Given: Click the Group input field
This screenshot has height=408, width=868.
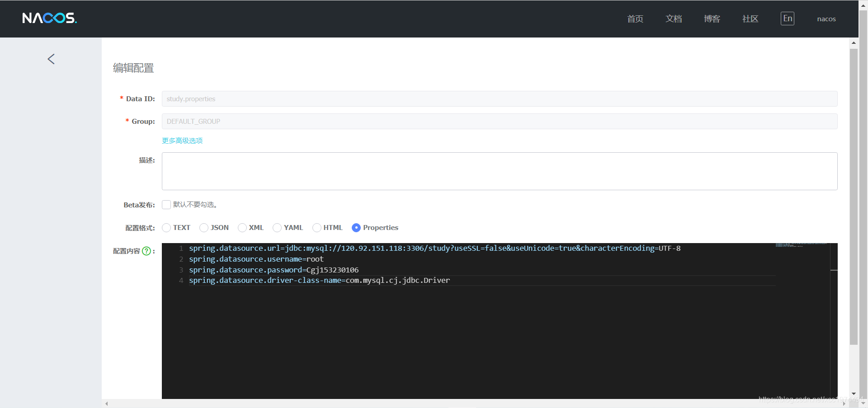Looking at the screenshot, I should pyautogui.click(x=500, y=122).
